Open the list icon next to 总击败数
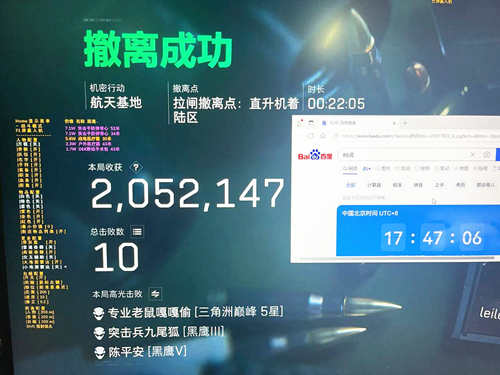Screen dimensions: 500x375 pos(137,231)
